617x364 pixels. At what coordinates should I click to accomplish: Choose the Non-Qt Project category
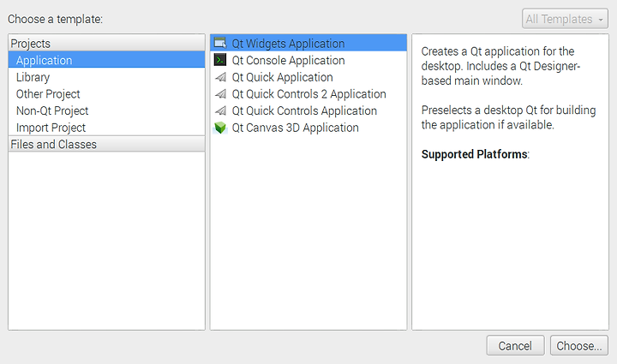(106, 110)
